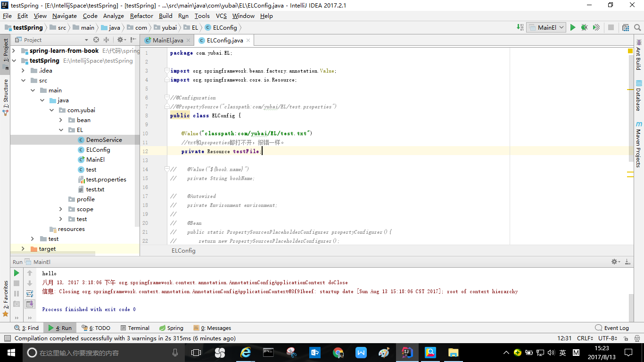This screenshot has height=362, width=644.
Task: Open Chrome from the taskbar
Action: tap(338, 353)
